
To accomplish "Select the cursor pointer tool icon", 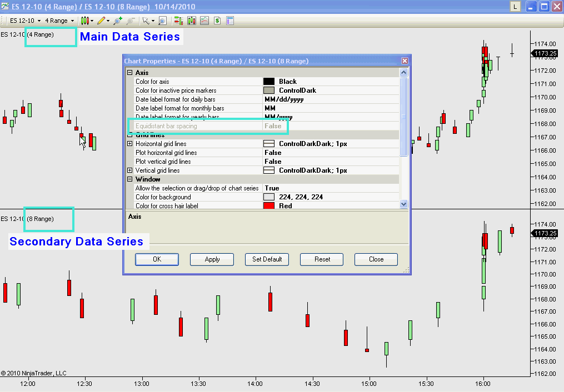I will click(x=146, y=21).
